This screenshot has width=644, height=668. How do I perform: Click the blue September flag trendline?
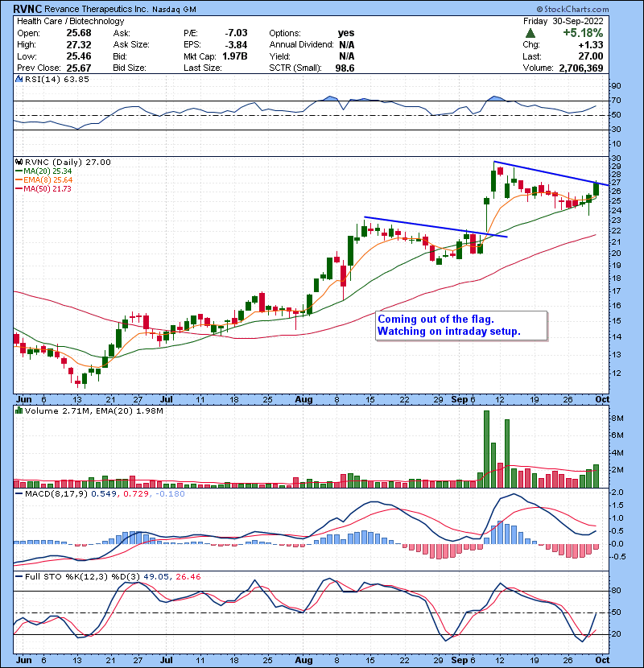click(551, 173)
